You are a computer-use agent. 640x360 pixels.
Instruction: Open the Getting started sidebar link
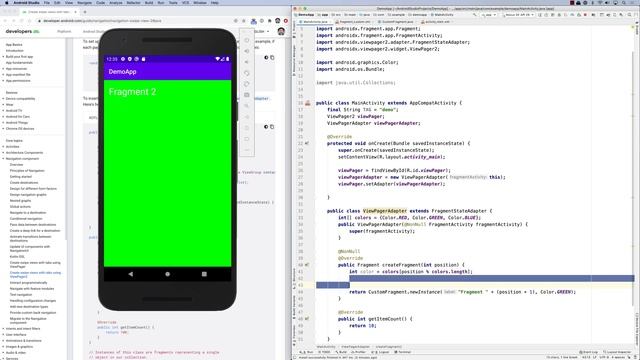tap(21, 177)
